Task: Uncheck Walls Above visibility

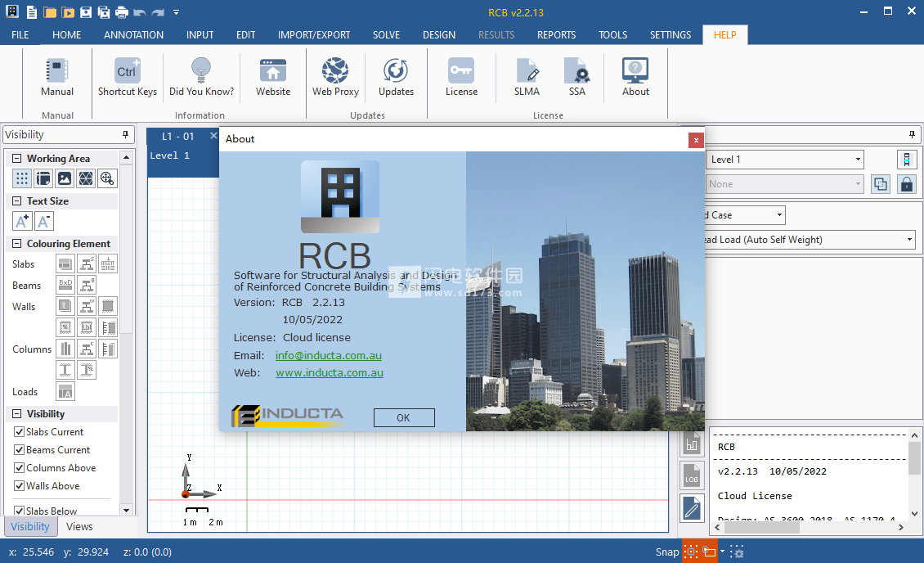Action: 19,486
